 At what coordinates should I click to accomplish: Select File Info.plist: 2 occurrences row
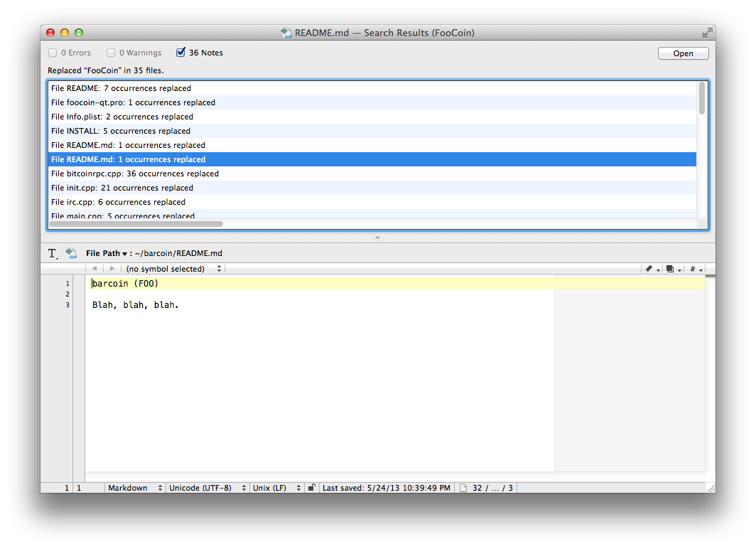(372, 117)
